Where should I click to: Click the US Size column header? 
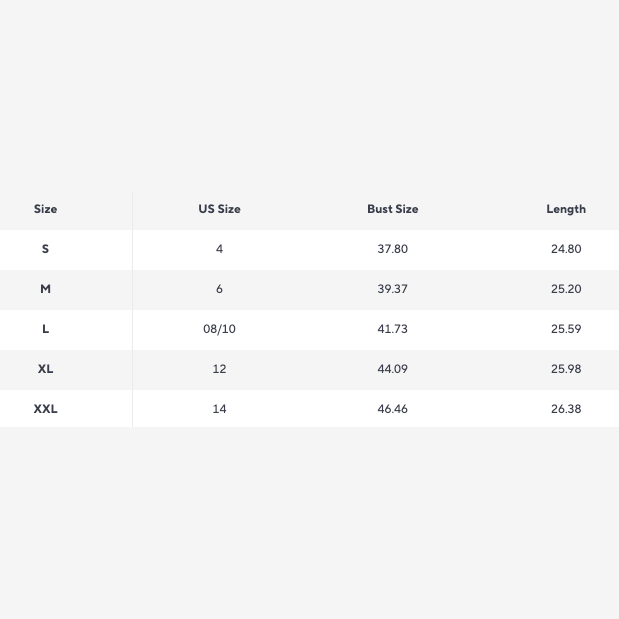click(x=219, y=209)
